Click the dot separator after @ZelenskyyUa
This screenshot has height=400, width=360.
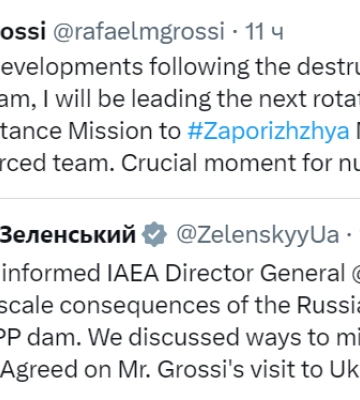coord(349,235)
